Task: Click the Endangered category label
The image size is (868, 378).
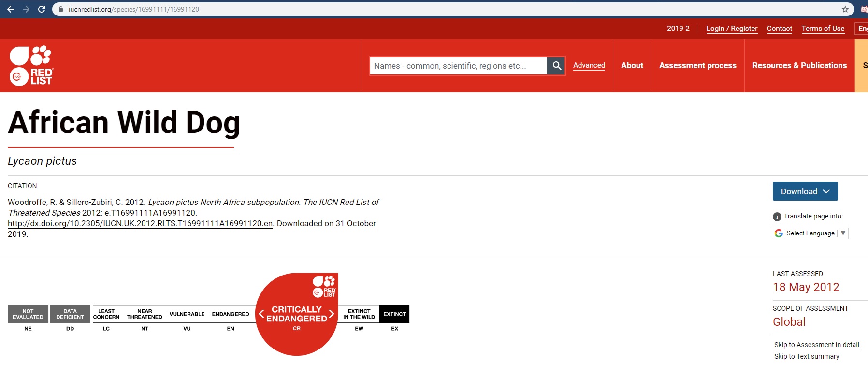Action: [x=231, y=314]
